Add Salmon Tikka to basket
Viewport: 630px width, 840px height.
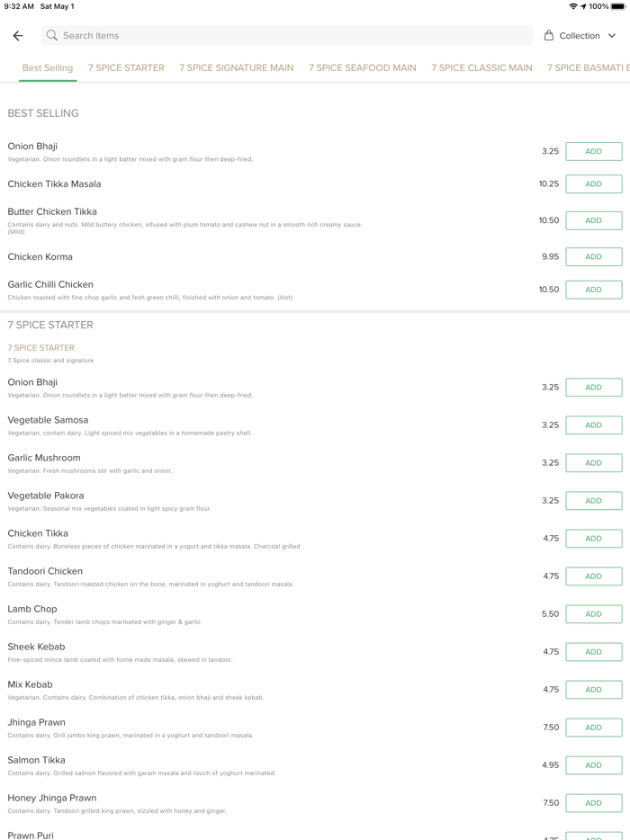click(593, 765)
